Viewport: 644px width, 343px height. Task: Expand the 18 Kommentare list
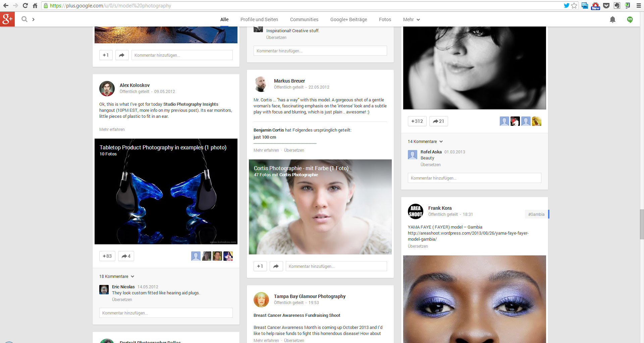[x=116, y=277]
